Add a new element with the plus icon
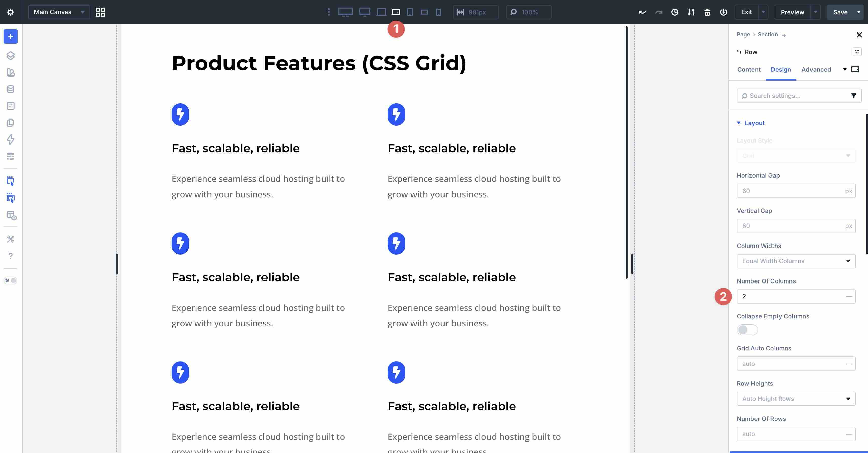Viewport: 868px width, 453px height. [10, 37]
